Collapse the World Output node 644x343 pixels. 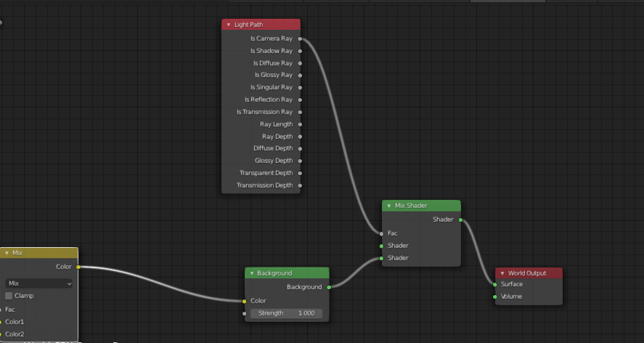tap(502, 273)
